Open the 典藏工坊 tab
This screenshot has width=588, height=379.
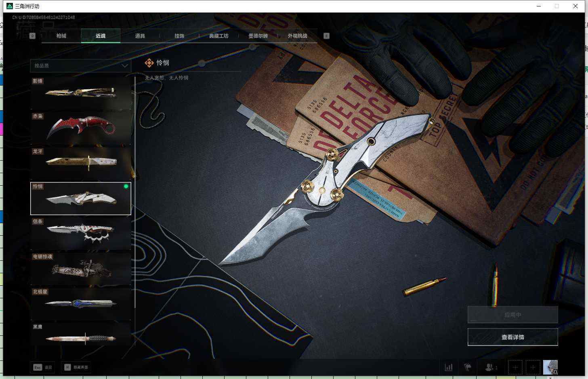[218, 36]
